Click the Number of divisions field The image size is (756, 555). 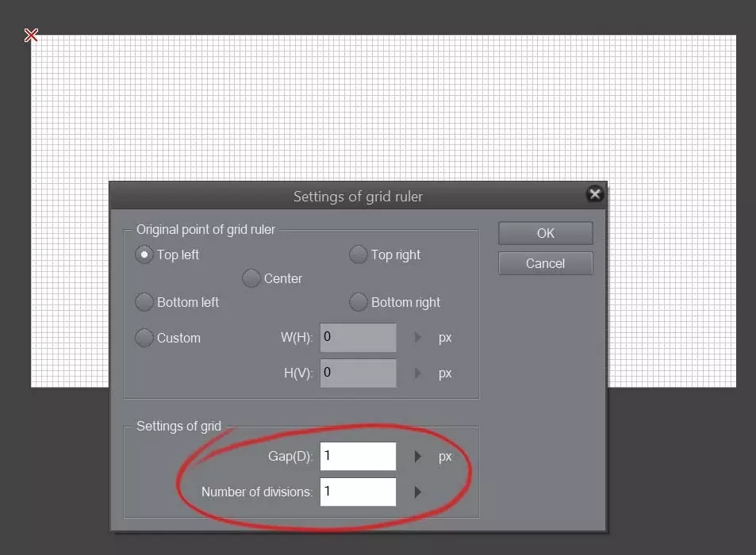click(x=359, y=492)
